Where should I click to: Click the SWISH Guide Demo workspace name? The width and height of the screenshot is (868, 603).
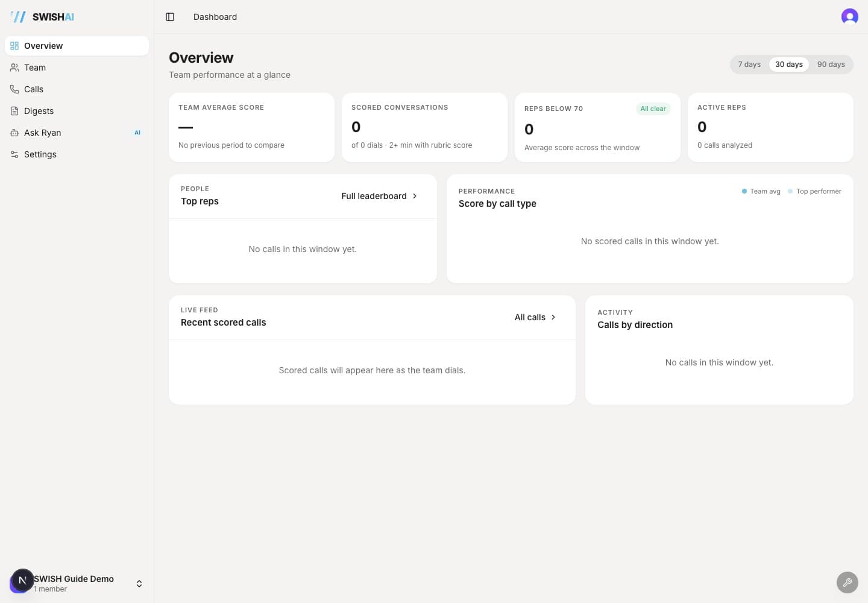tap(74, 579)
